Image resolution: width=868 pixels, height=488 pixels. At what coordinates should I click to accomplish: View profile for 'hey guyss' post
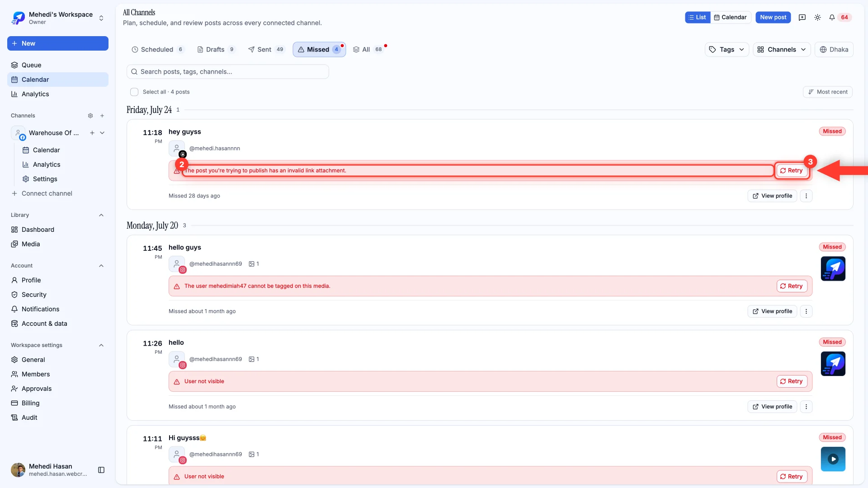[x=772, y=196]
